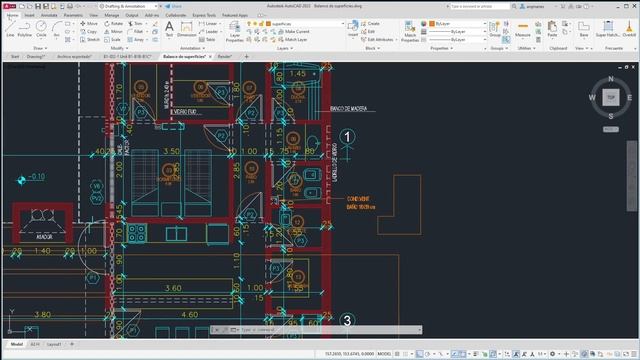Expand the Block panel
The width and height of the screenshot is (640, 360).
click(x=372, y=48)
